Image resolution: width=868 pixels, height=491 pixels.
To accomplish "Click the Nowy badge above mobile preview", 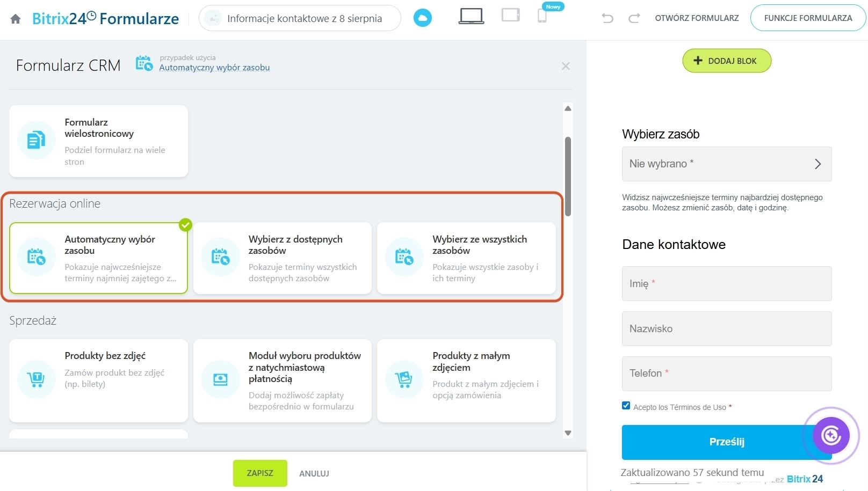I will tap(553, 6).
